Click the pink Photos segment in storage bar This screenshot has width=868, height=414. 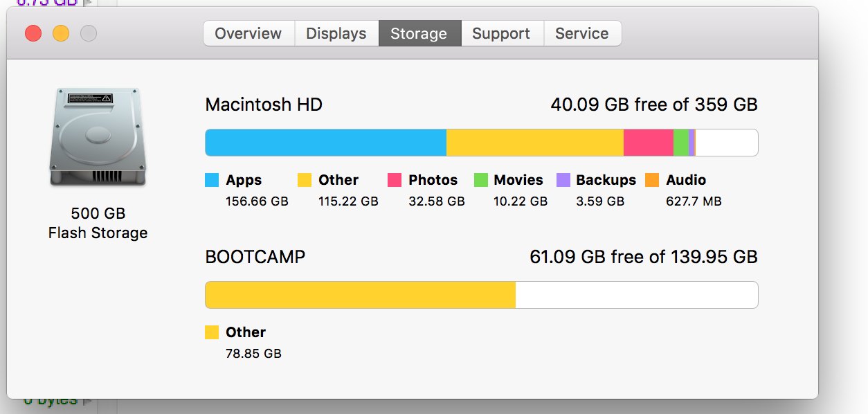pos(648,143)
